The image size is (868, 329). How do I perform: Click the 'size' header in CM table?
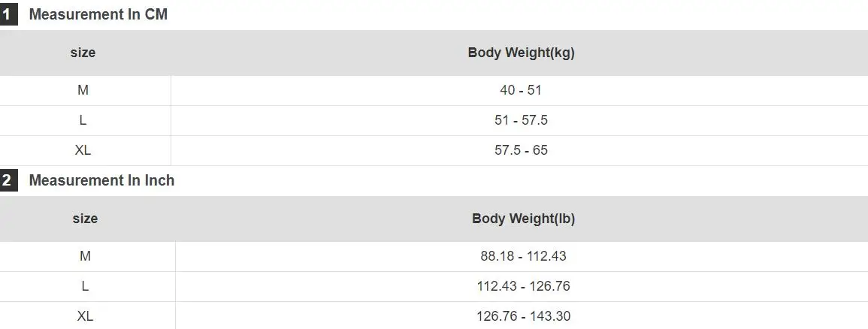tap(83, 53)
